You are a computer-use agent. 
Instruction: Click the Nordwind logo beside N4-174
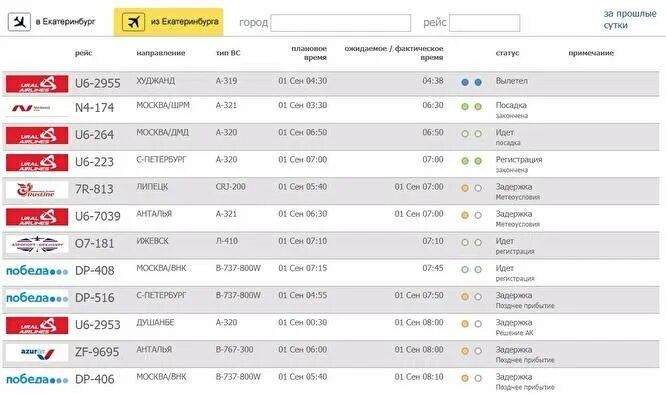[37, 108]
